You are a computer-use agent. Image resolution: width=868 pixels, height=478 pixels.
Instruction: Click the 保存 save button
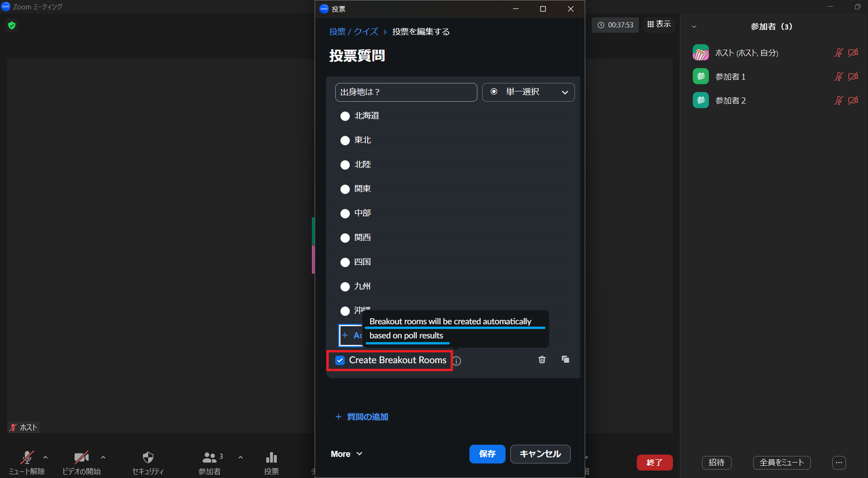click(x=487, y=454)
